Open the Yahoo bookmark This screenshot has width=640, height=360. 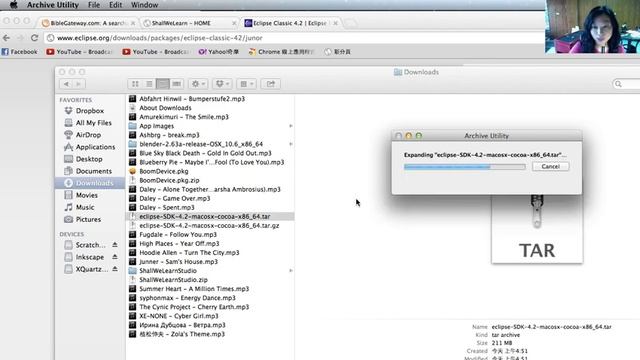pyautogui.click(x=219, y=52)
